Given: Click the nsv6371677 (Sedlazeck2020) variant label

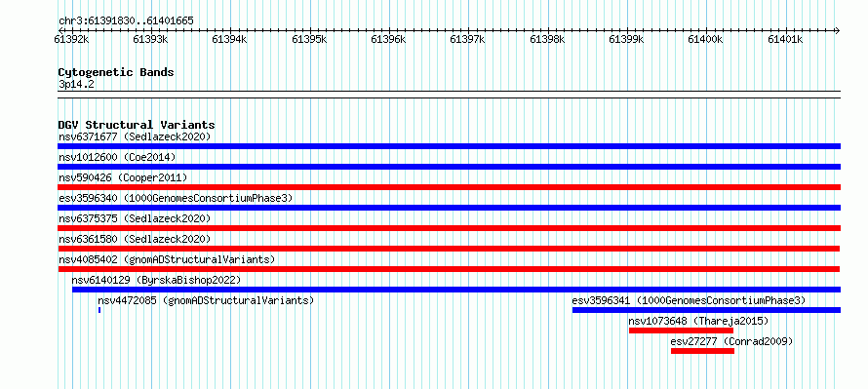Looking at the screenshot, I should [x=135, y=136].
